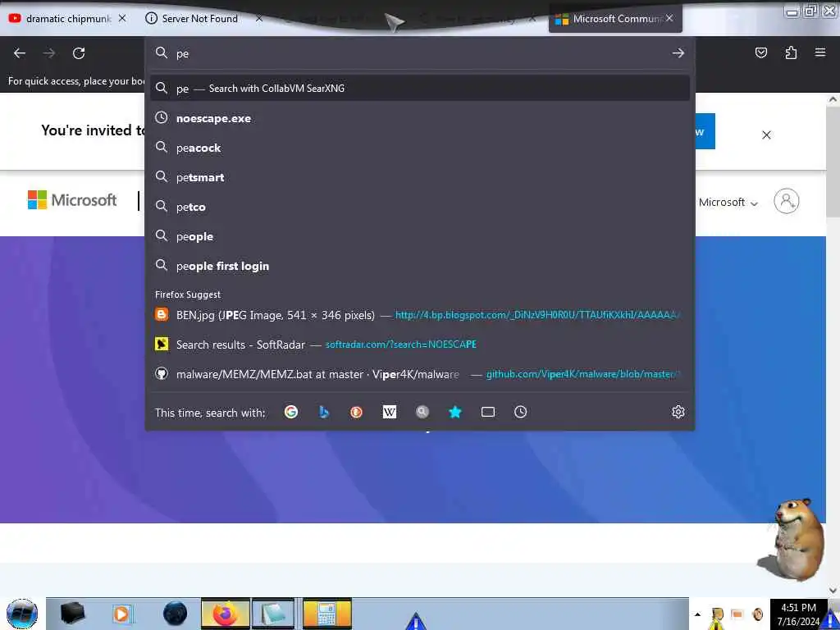Pick the people search suggestion
The height and width of the screenshot is (630, 840).
(x=420, y=236)
